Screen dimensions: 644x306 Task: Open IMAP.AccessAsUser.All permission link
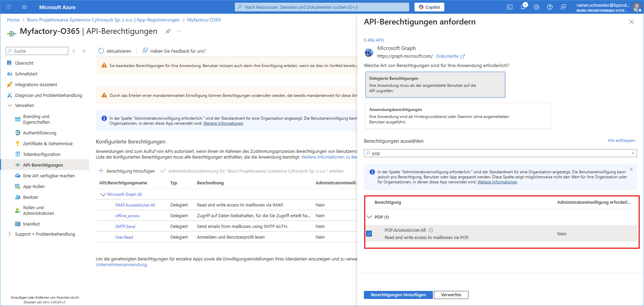coord(135,205)
